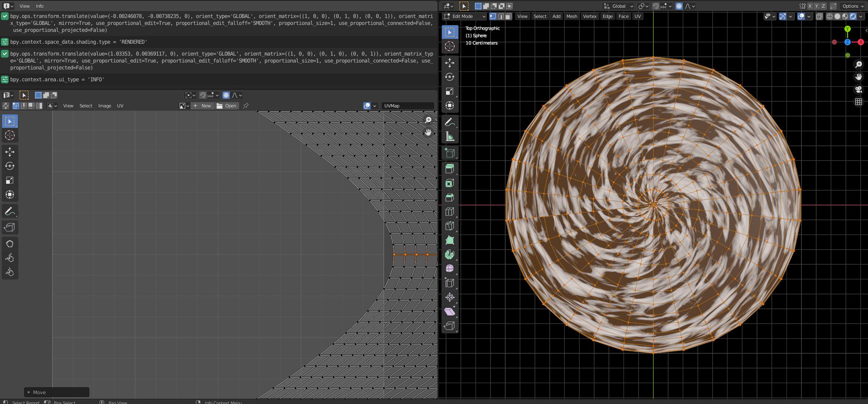
Task: Open the Edge menu
Action: point(608,16)
